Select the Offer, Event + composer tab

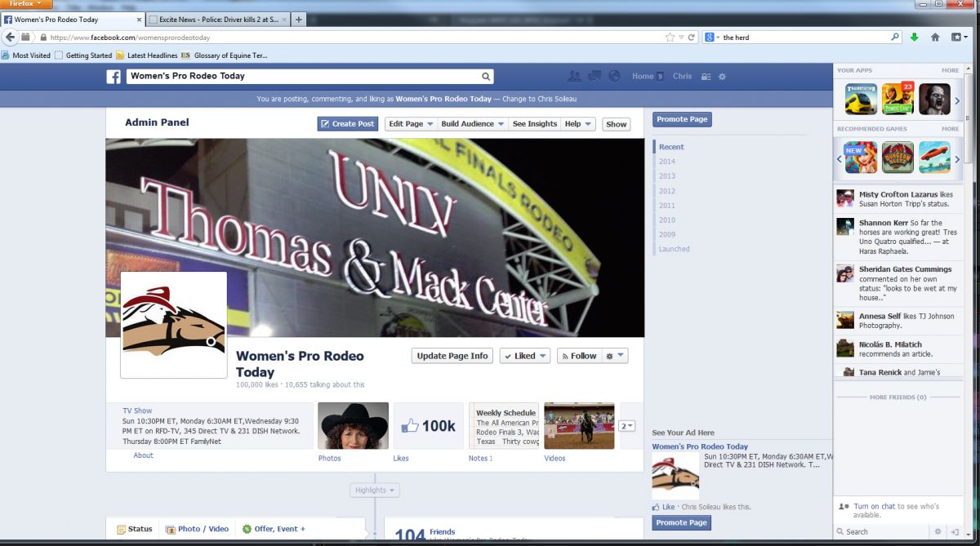[x=274, y=529]
